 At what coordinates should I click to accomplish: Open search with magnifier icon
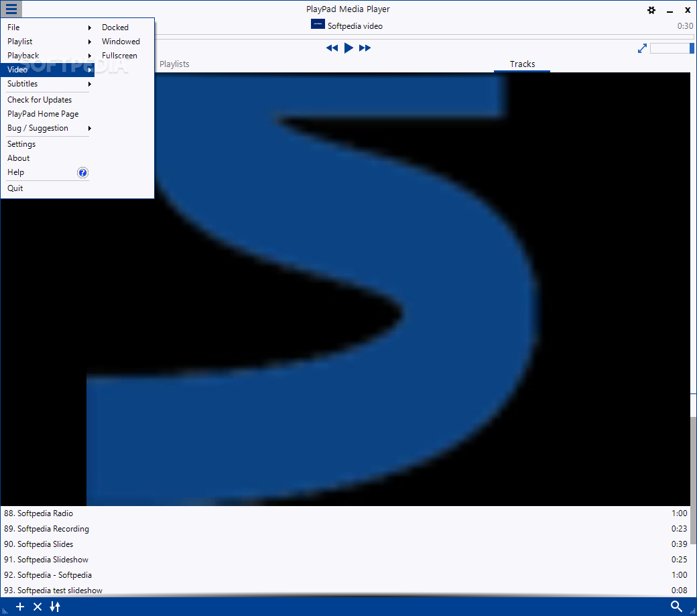tap(676, 606)
